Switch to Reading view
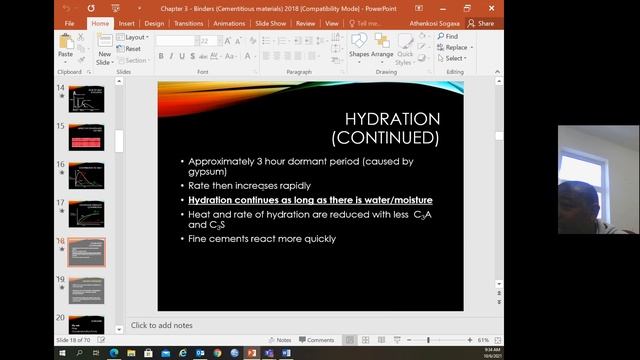 click(x=381, y=340)
